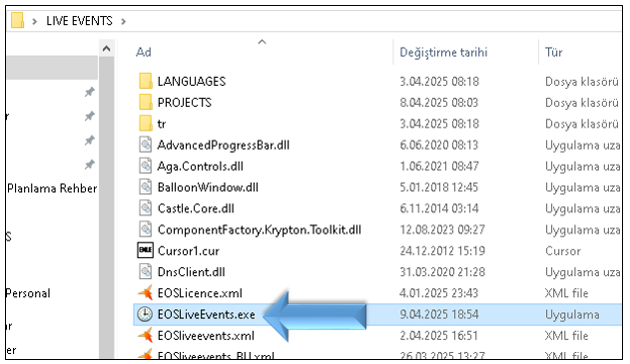This screenshot has width=630, height=364.
Task: Sort by the Ad column header
Action: [x=144, y=52]
